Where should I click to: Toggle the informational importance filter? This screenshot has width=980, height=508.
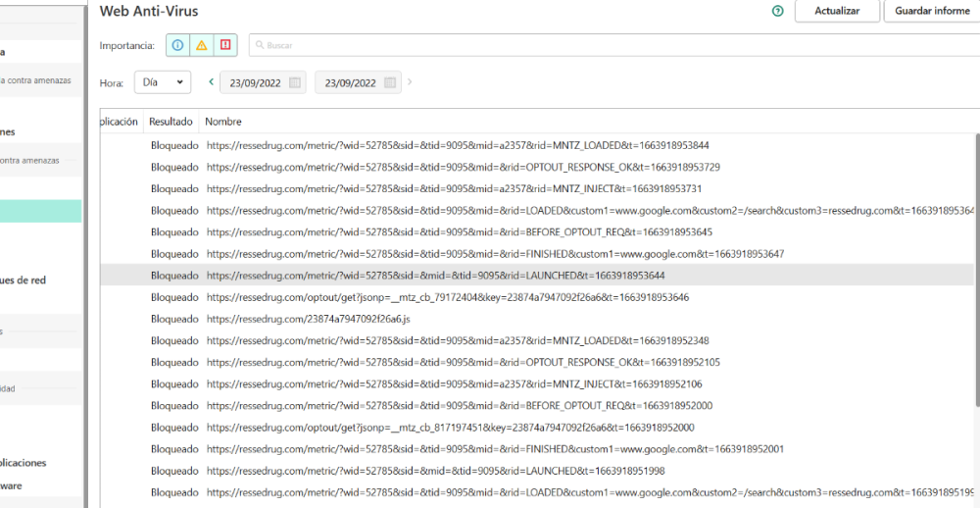point(178,45)
